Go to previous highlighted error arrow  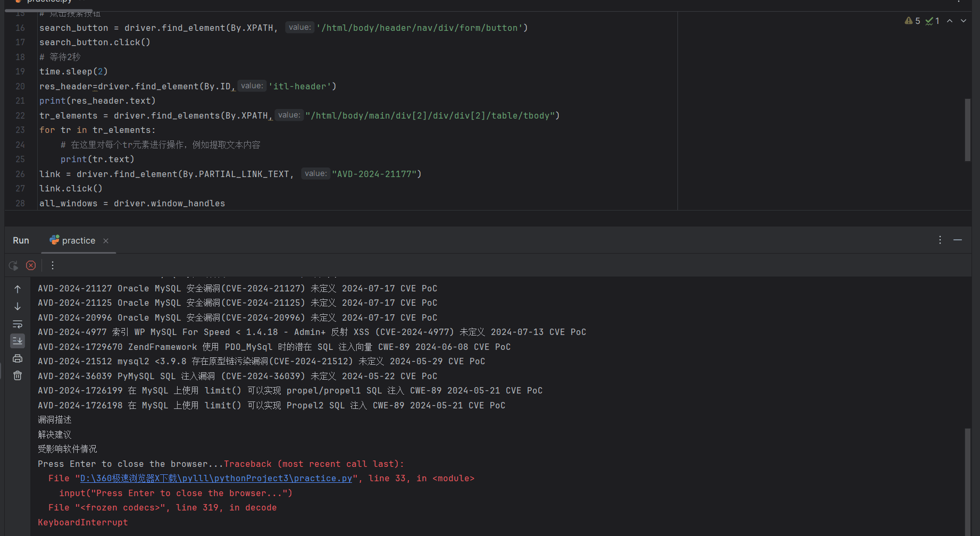(950, 21)
